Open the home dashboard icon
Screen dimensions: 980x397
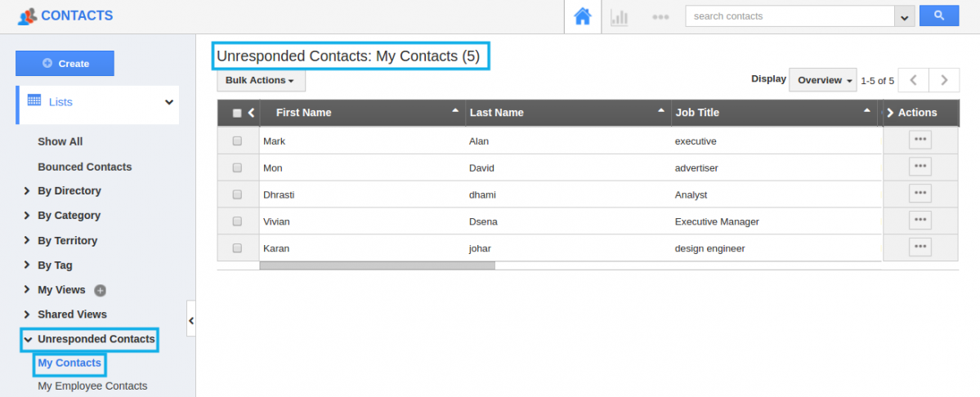point(583,16)
